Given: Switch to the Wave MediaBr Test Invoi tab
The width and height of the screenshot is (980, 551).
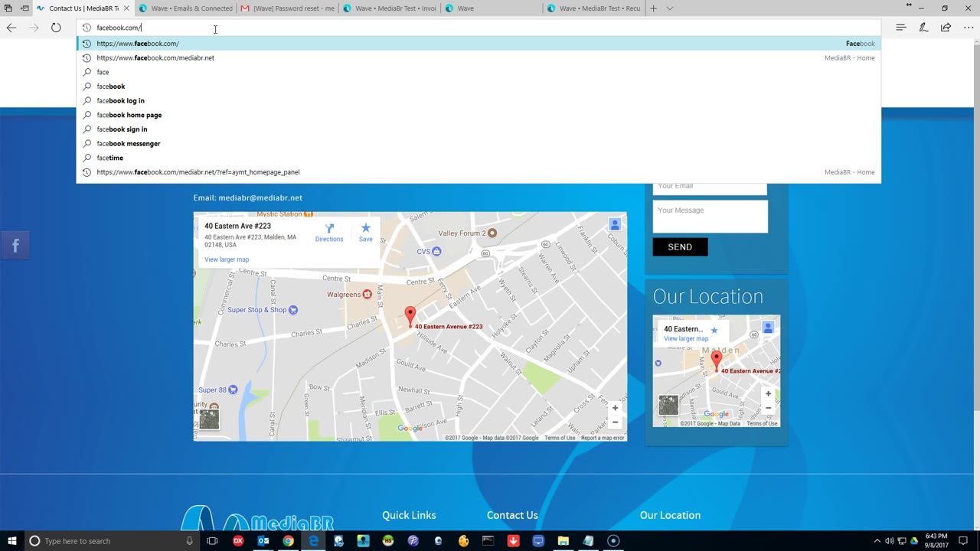Looking at the screenshot, I should [389, 8].
